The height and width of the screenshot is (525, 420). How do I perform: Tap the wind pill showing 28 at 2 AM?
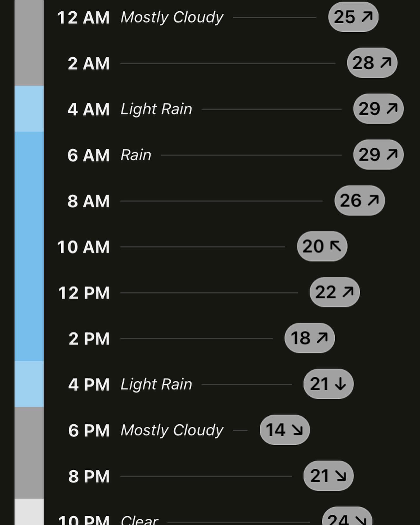point(372,63)
